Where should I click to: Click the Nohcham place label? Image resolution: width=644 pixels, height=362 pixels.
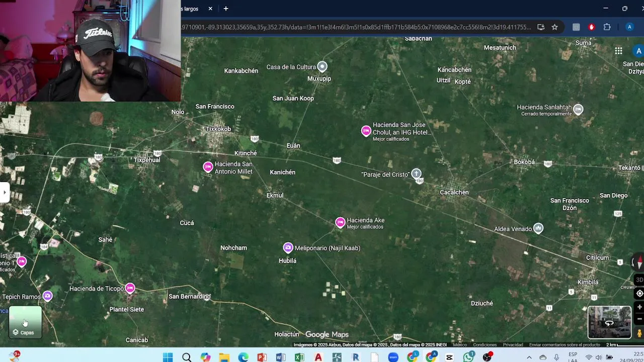[x=233, y=248]
